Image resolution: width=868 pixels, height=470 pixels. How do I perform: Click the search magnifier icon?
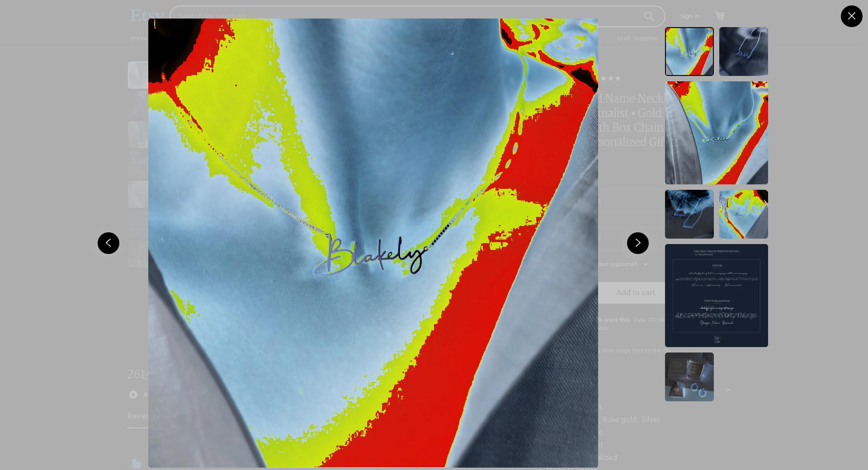pos(649,16)
